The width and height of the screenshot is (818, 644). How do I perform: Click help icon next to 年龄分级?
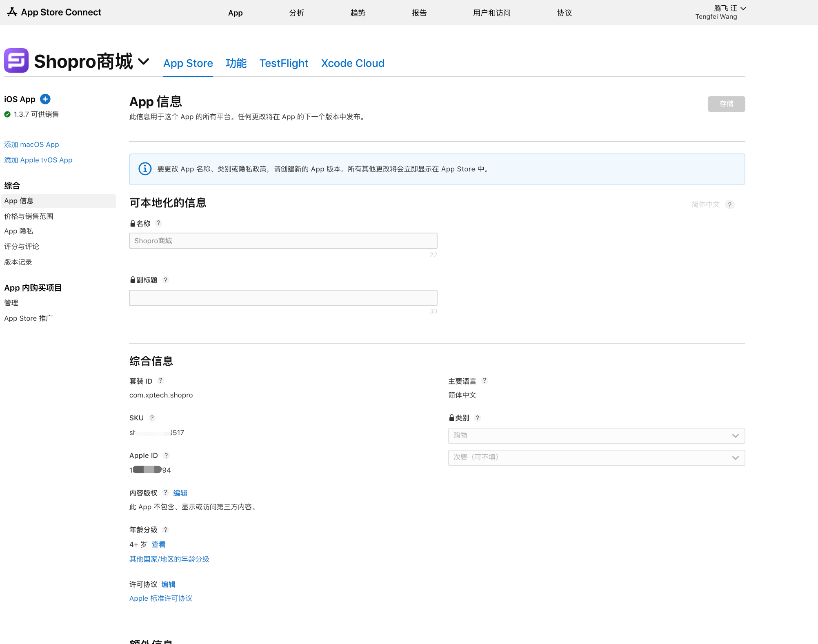point(165,530)
